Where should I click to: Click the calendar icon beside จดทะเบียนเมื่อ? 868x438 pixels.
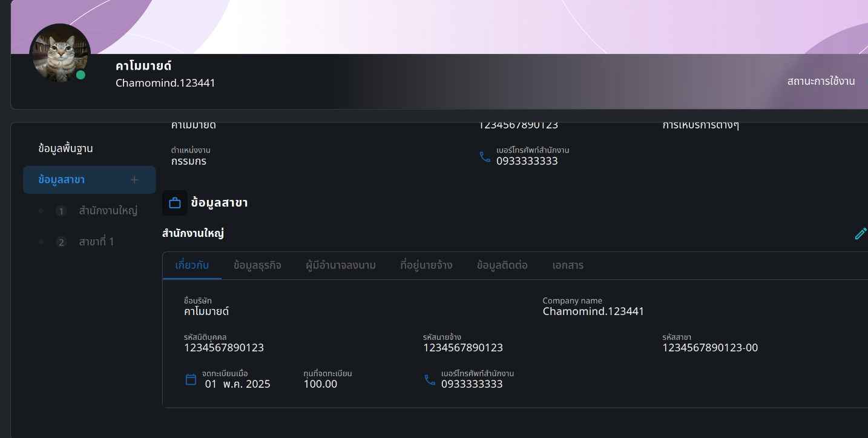click(191, 380)
